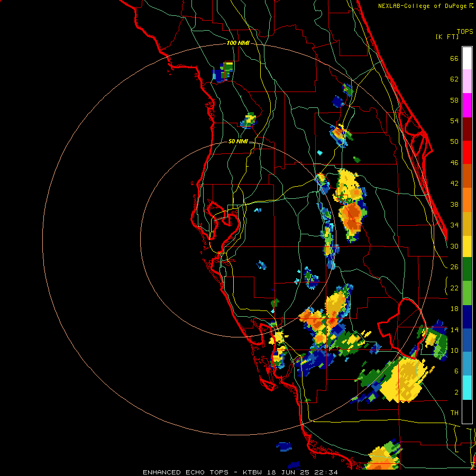The image size is (476, 476).
Task: Click the TH legend label
Action: point(454,413)
